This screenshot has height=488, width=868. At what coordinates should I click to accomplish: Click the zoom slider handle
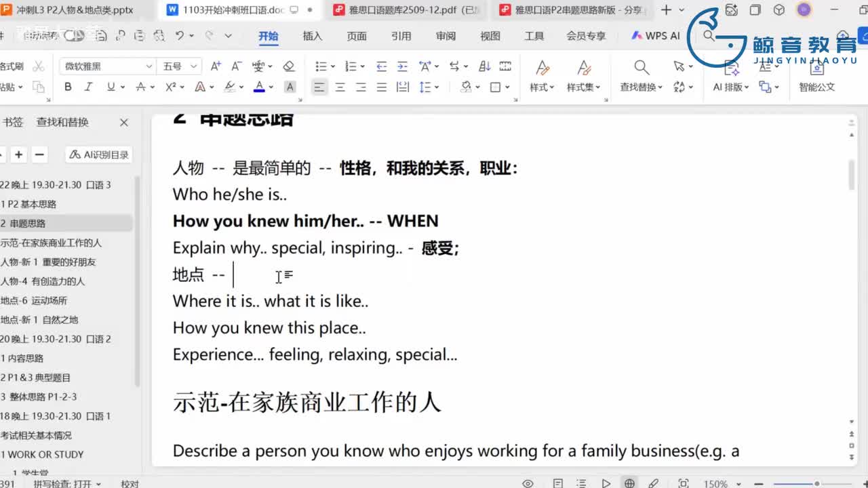816,484
